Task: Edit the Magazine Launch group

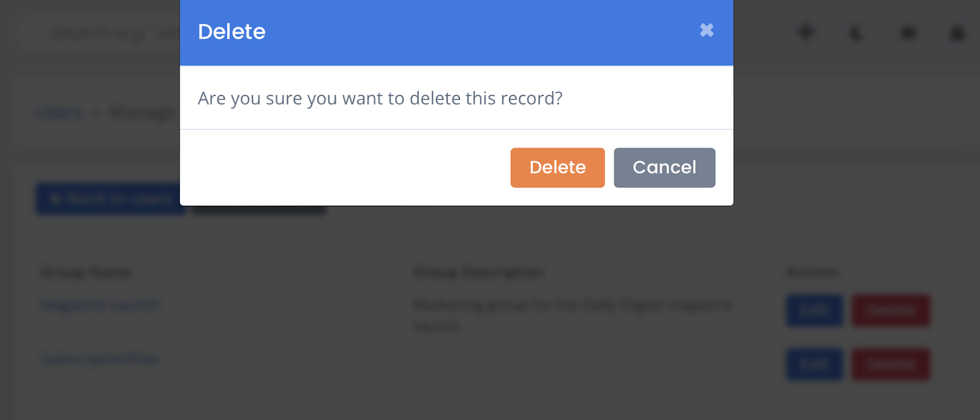Action: tap(815, 310)
